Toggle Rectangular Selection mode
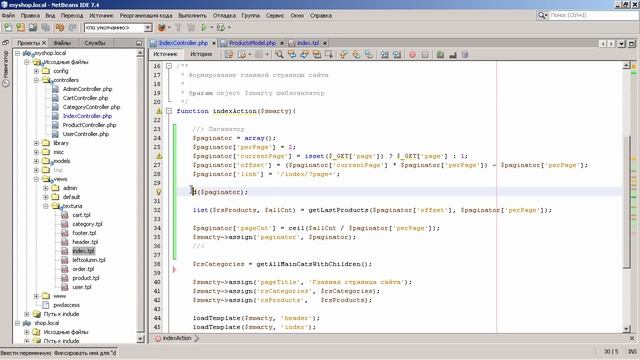 point(329,55)
